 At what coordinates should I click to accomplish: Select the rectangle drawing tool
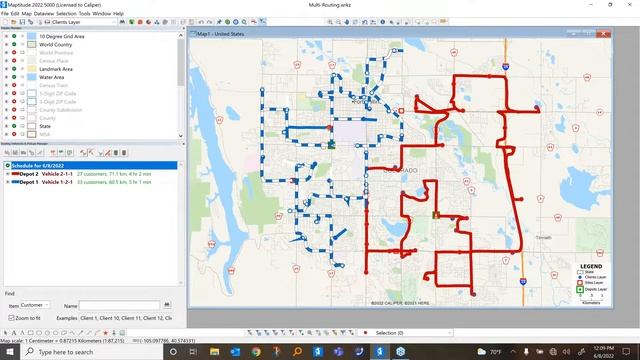pos(31,333)
